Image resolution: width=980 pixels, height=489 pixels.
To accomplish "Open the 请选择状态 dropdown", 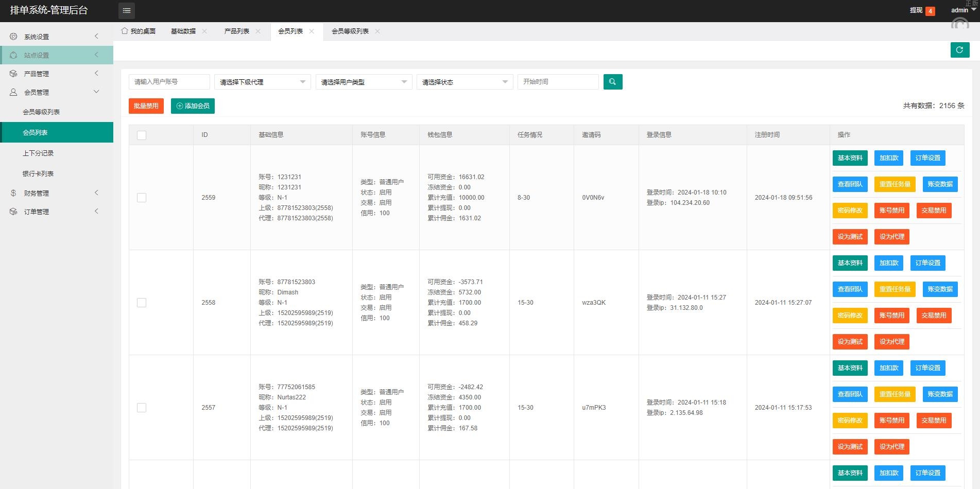I will pyautogui.click(x=465, y=82).
